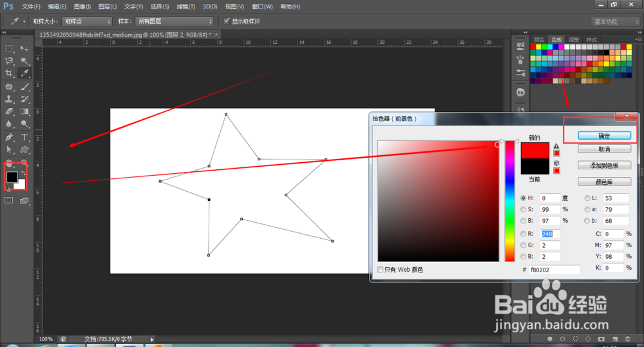Open the Kuler panel icon
Image resolution: width=644 pixels, height=347 pixels.
520,93
